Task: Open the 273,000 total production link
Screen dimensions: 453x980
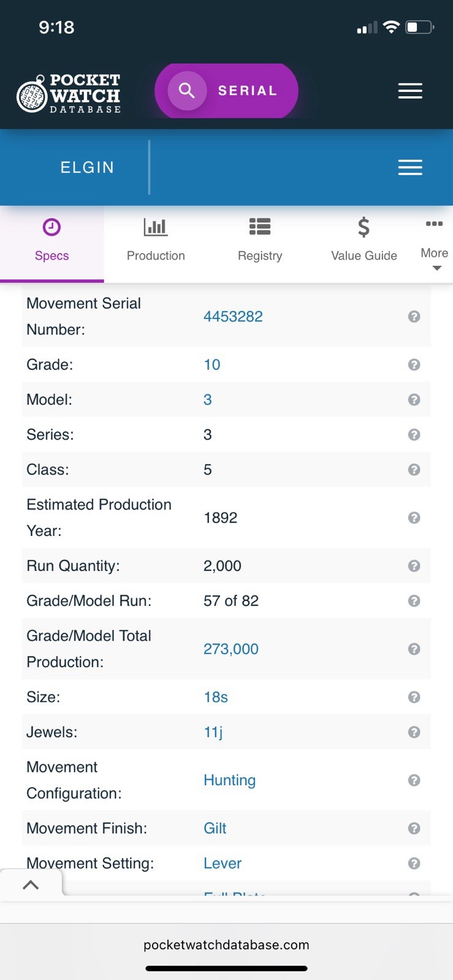Action: pyautogui.click(x=231, y=649)
